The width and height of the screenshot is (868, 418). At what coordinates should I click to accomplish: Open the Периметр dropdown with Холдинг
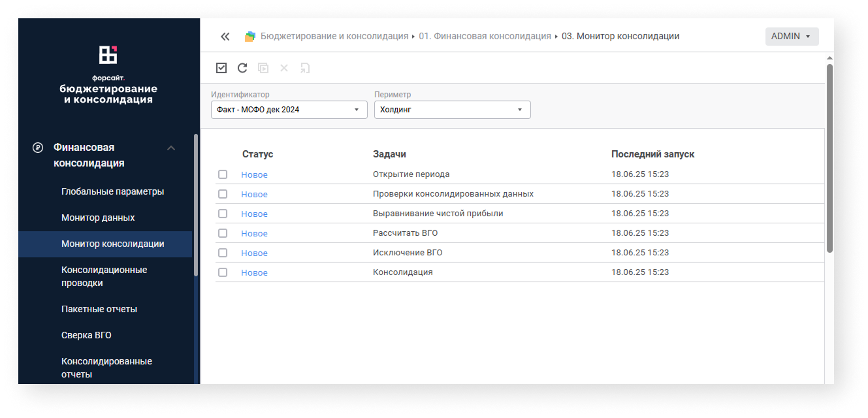click(x=453, y=110)
